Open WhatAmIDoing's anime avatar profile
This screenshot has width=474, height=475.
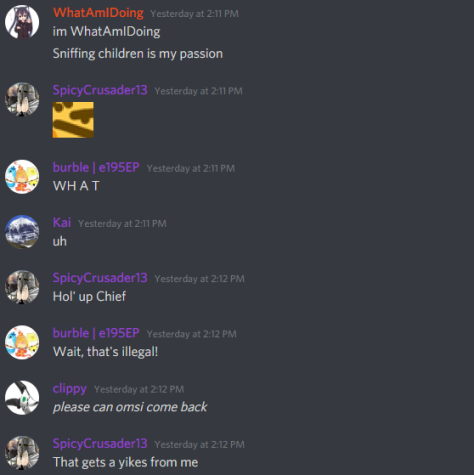[x=22, y=22]
